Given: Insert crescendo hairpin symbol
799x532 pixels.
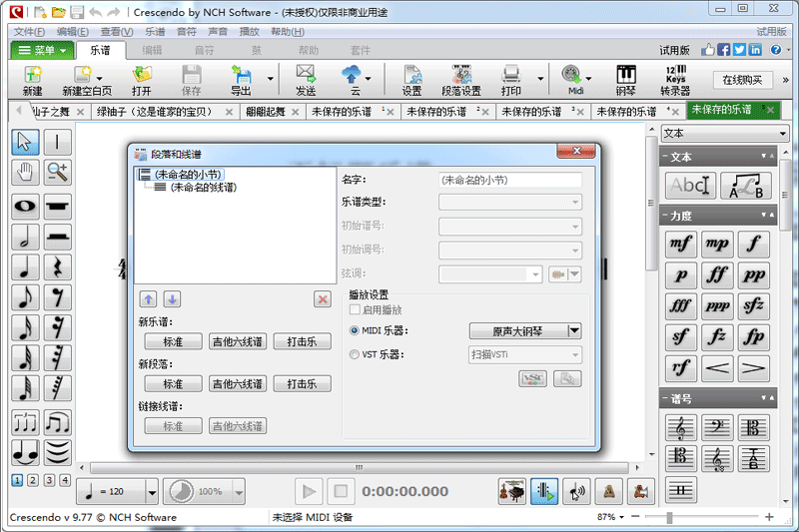Looking at the screenshot, I should (717, 368).
